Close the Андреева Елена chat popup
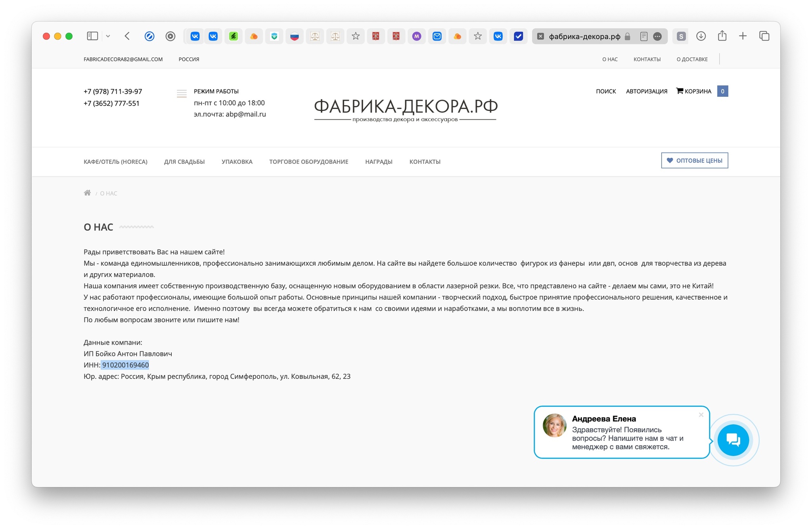812x529 pixels. click(x=701, y=415)
